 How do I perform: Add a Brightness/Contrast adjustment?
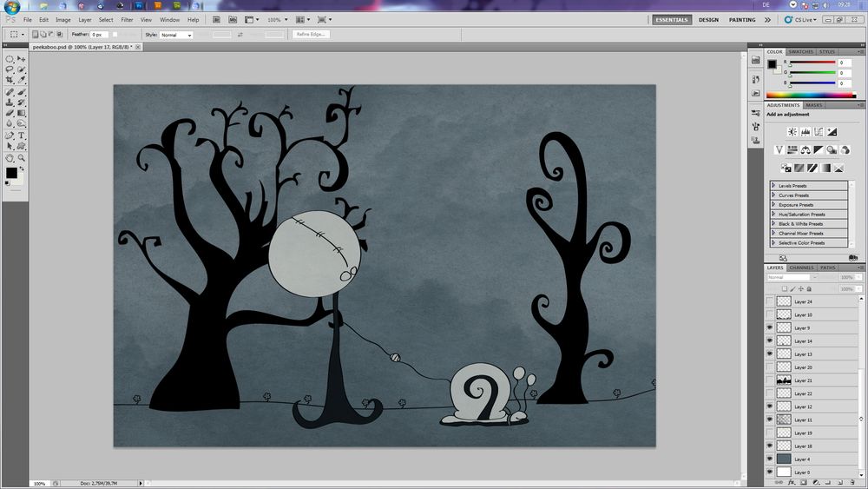click(792, 132)
